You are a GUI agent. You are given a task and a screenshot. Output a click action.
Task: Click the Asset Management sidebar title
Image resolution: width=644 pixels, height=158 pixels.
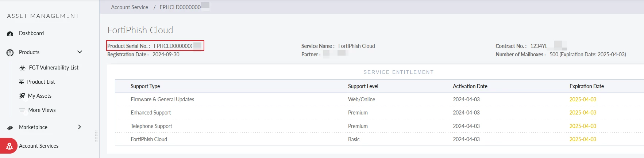pyautogui.click(x=43, y=16)
